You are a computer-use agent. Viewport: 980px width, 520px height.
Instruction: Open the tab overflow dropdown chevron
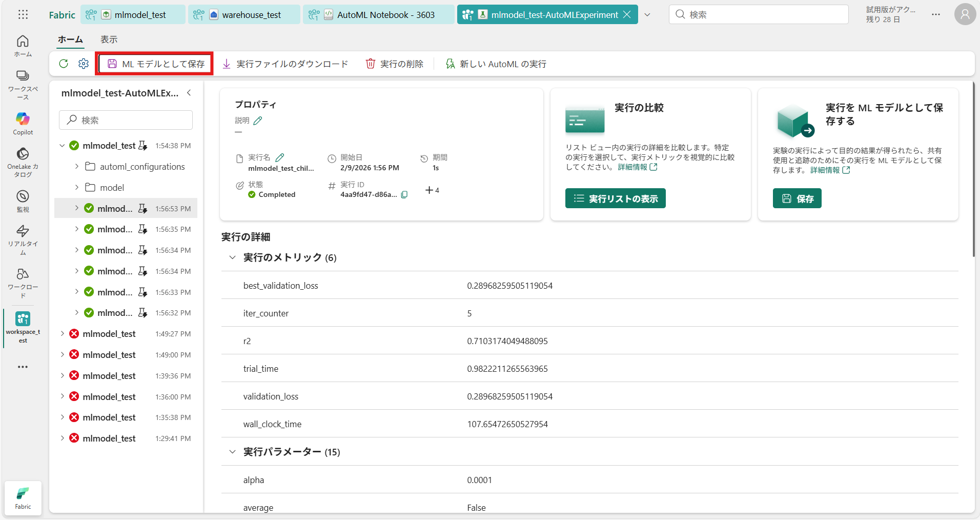(x=647, y=15)
